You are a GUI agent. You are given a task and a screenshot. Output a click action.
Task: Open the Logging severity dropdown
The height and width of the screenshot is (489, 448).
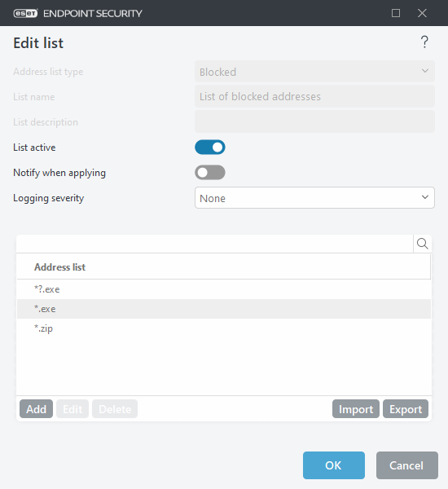(314, 198)
